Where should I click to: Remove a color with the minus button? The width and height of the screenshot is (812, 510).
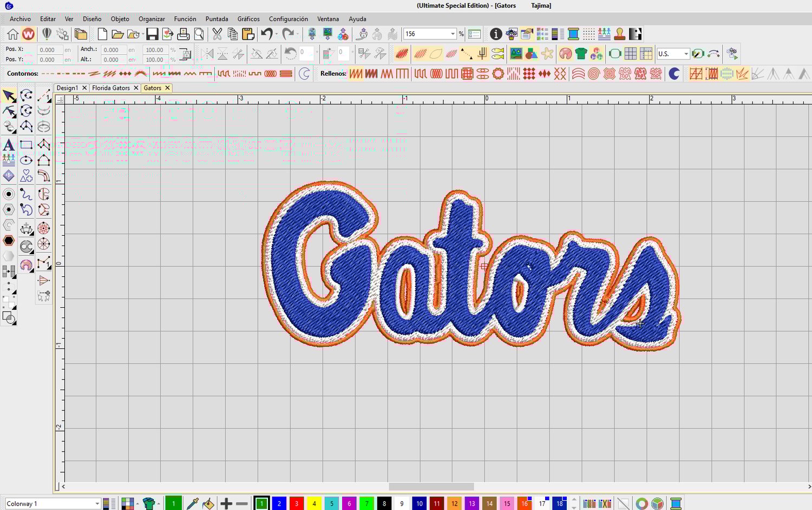pyautogui.click(x=242, y=504)
